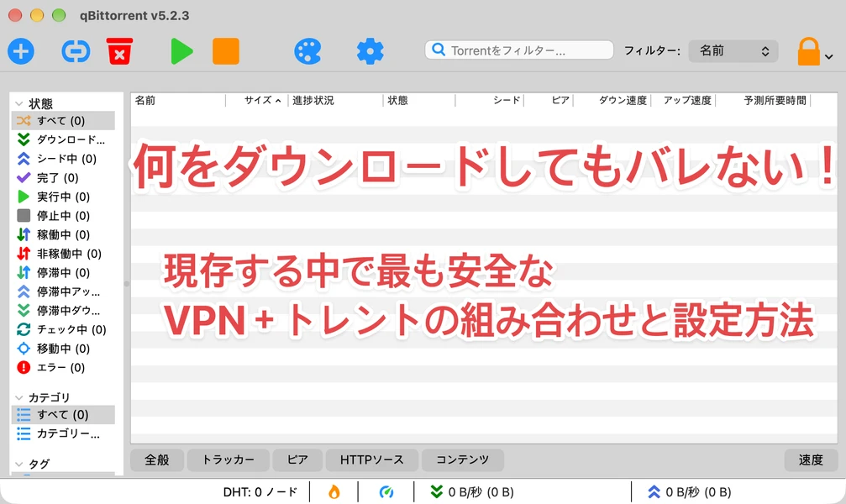Open preferences with the blue gear icon
Image resolution: width=846 pixels, height=504 pixels.
click(x=370, y=52)
